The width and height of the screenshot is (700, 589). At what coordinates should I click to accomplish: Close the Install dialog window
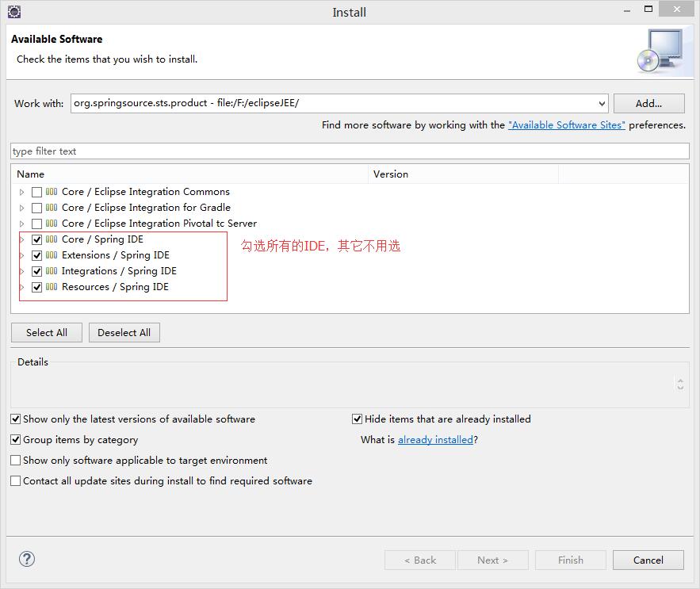677,9
